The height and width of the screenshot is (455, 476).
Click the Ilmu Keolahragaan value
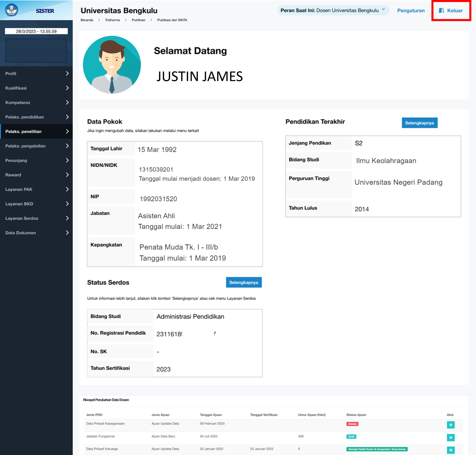click(386, 160)
